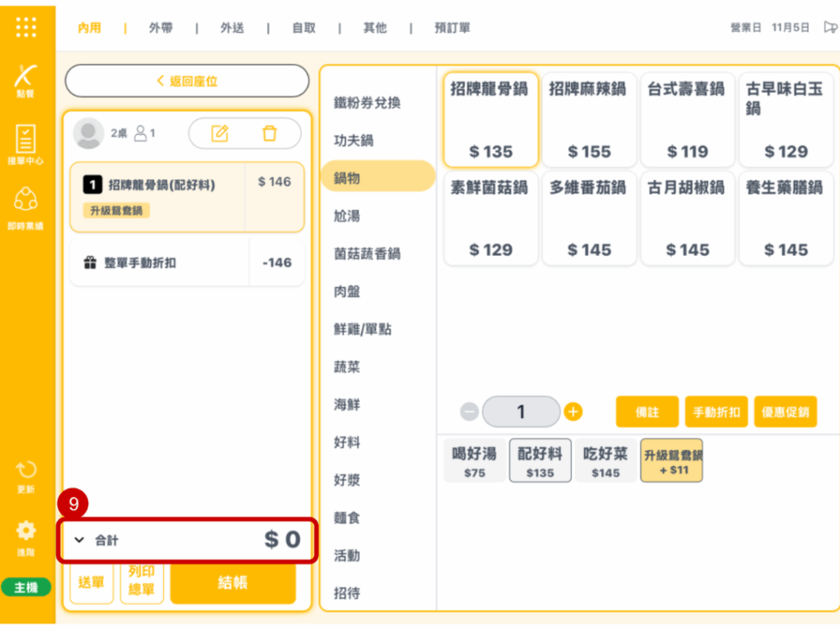Click the edit order pencil icon

pyautogui.click(x=220, y=134)
